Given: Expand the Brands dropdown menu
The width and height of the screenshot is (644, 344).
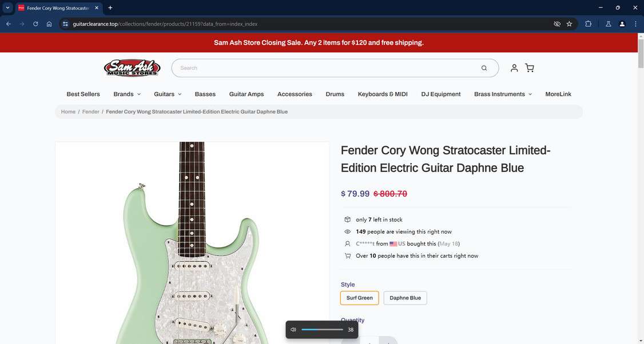Looking at the screenshot, I should (x=127, y=94).
